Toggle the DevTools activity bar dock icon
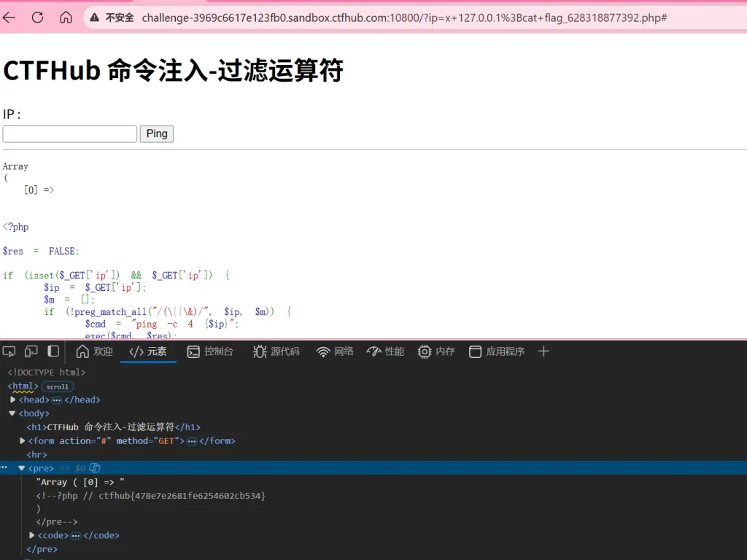This screenshot has width=747, height=560. (x=53, y=351)
